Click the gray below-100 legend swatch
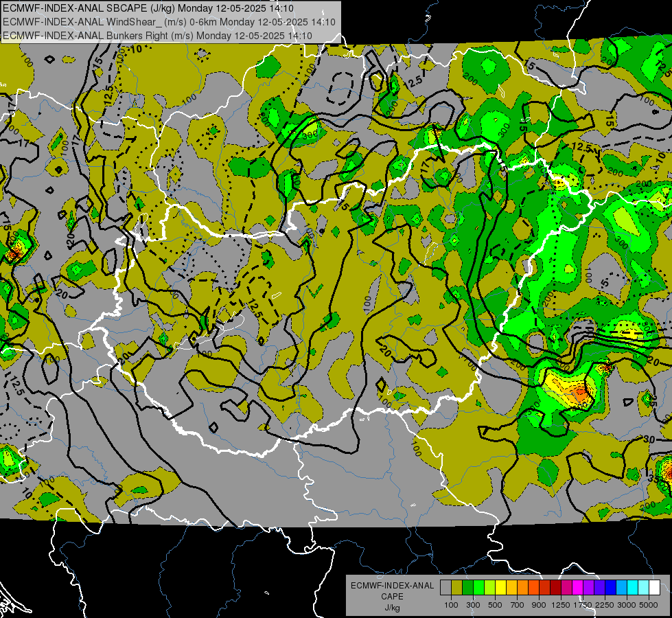Viewport: 672px width, 618px height. (445, 588)
